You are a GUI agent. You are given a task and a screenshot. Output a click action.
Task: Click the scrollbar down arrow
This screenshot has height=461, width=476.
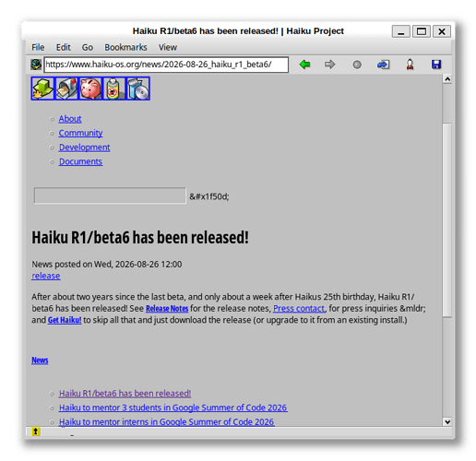[447, 421]
